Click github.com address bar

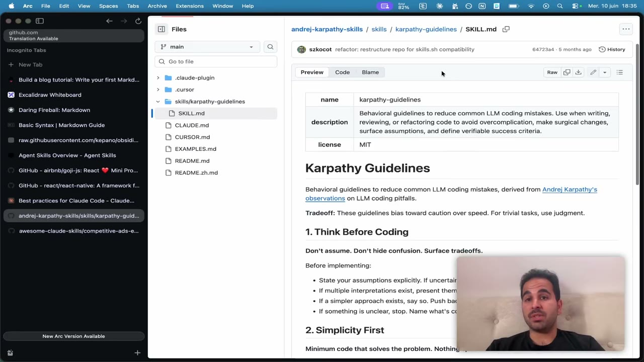73,35
